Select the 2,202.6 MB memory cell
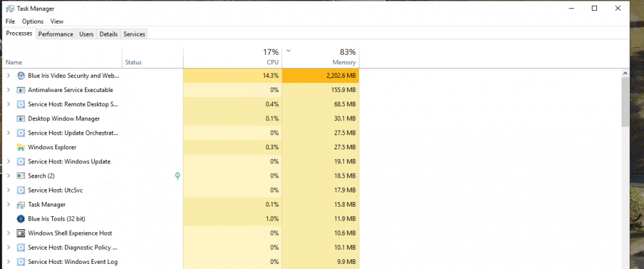This screenshot has width=644, height=269. click(320, 75)
